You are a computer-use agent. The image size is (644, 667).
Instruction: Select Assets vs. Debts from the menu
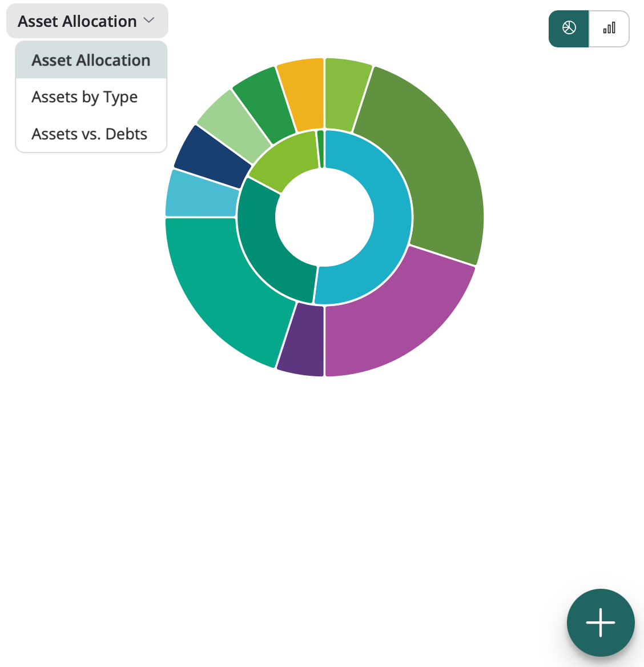[89, 134]
